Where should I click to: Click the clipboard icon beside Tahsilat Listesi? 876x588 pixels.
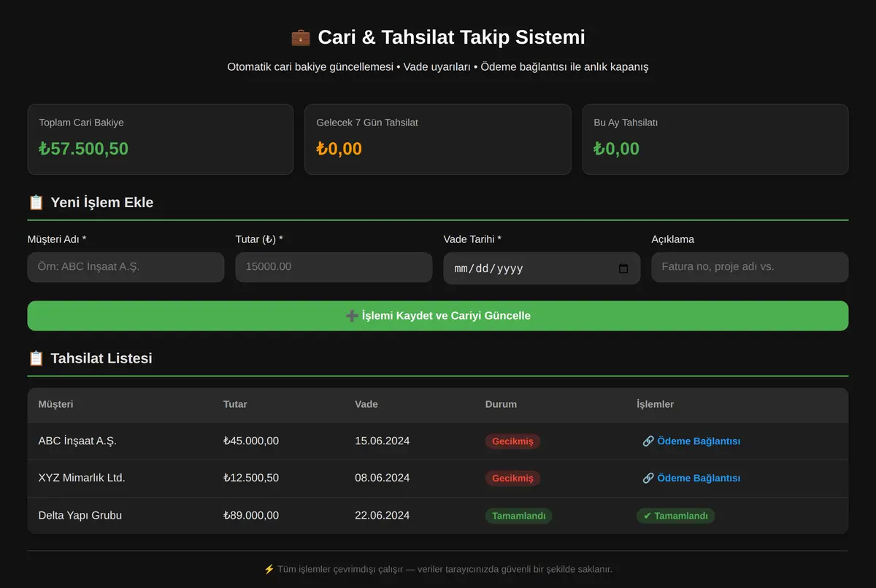[x=36, y=358]
